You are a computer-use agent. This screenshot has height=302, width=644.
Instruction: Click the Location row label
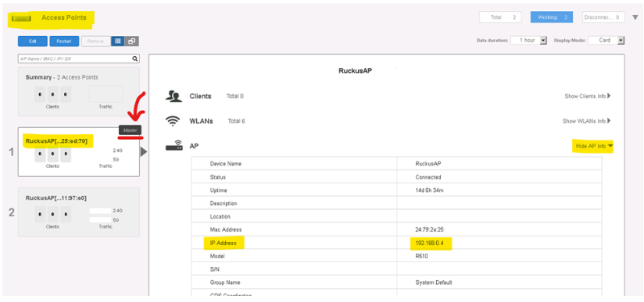[220, 217]
